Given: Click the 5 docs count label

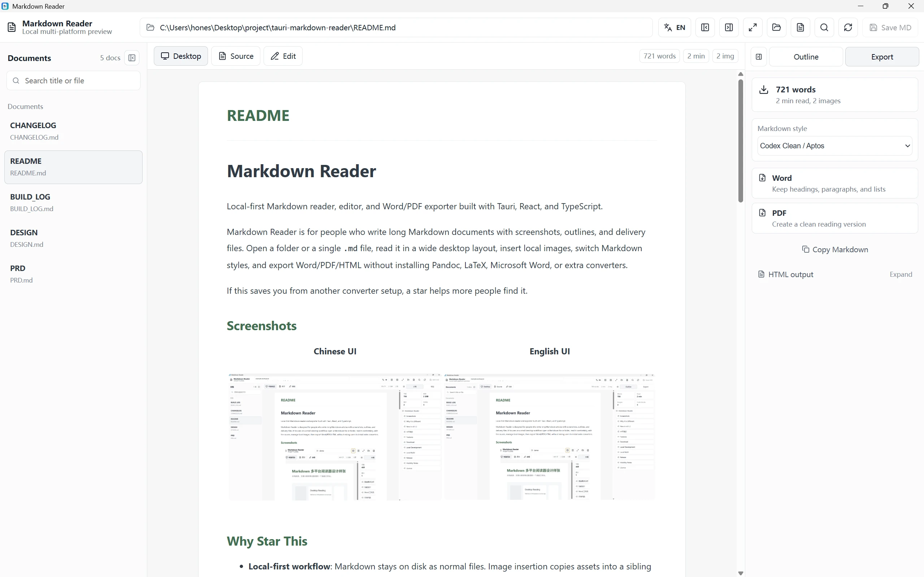Looking at the screenshot, I should (x=110, y=58).
